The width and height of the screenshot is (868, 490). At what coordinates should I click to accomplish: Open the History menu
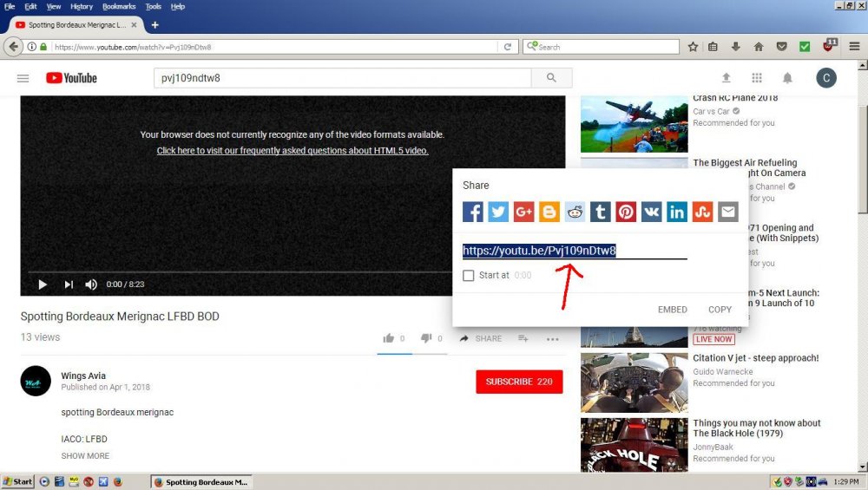click(x=82, y=7)
